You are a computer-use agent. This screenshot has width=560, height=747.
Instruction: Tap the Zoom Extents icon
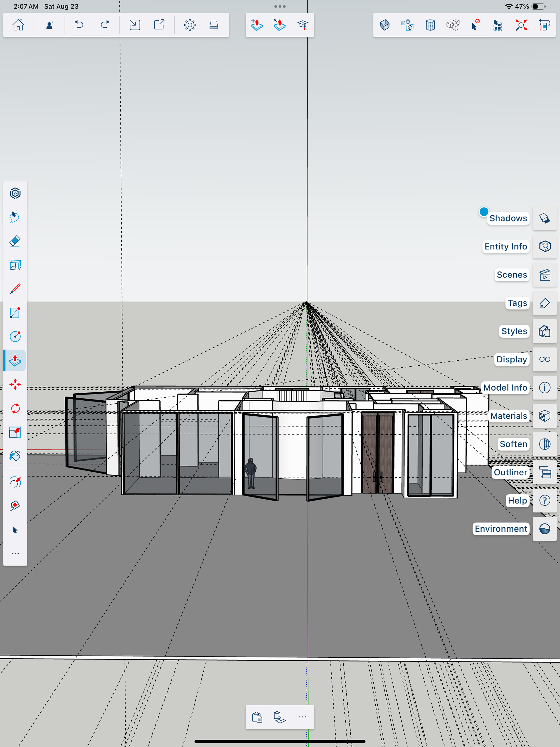(521, 25)
